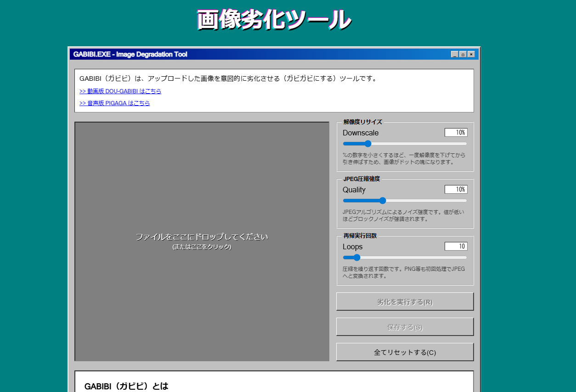The height and width of the screenshot is (392, 576).
Task: Click the GABIBI（ガビビ）とは heading
Action: tap(126, 386)
